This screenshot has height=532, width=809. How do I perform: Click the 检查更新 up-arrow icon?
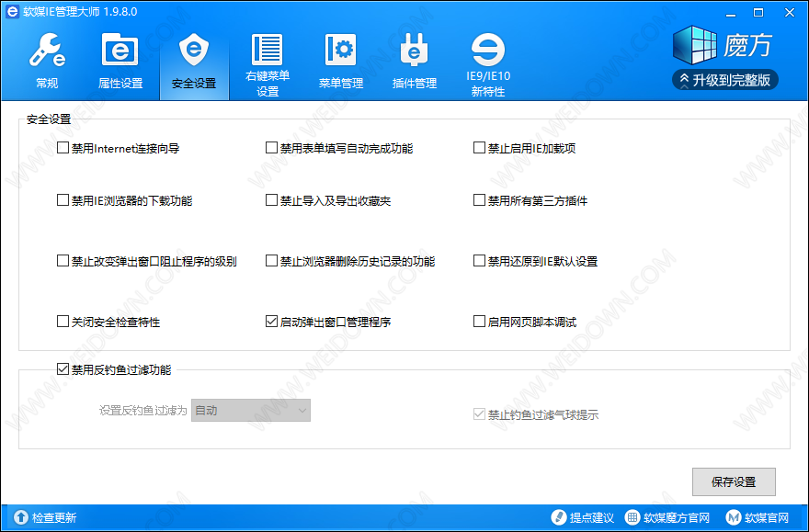[21, 517]
